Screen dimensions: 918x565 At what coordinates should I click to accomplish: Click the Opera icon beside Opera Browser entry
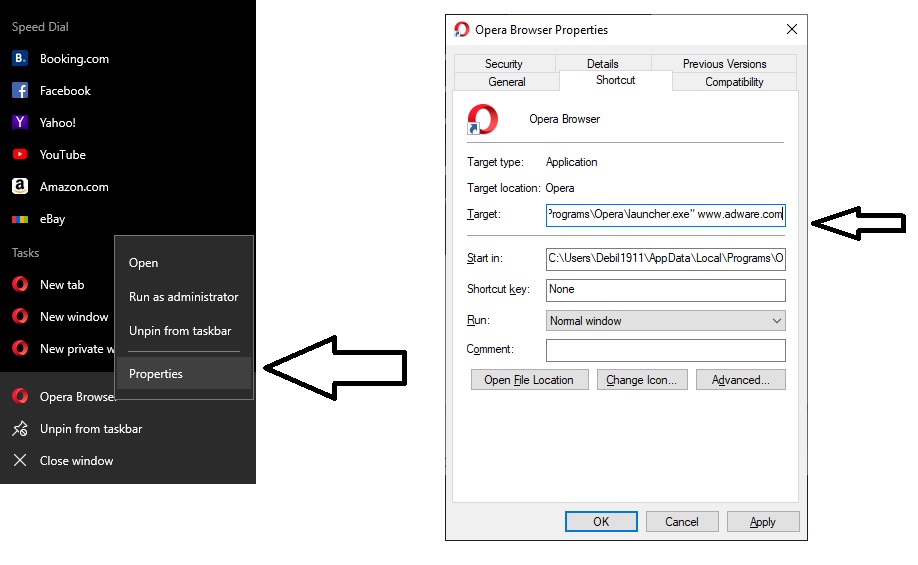(x=20, y=396)
